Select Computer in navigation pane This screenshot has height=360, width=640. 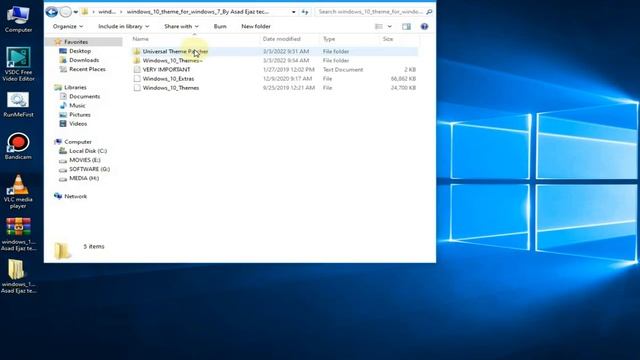(x=78, y=142)
